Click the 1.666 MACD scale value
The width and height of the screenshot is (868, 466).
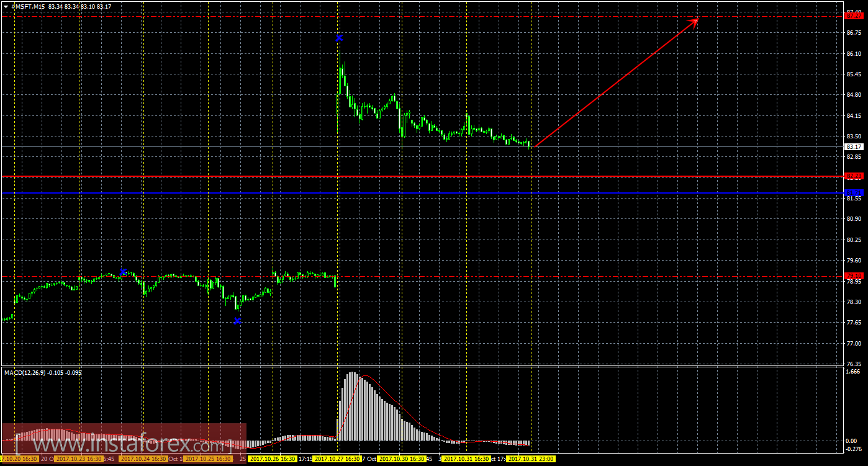coord(853,372)
